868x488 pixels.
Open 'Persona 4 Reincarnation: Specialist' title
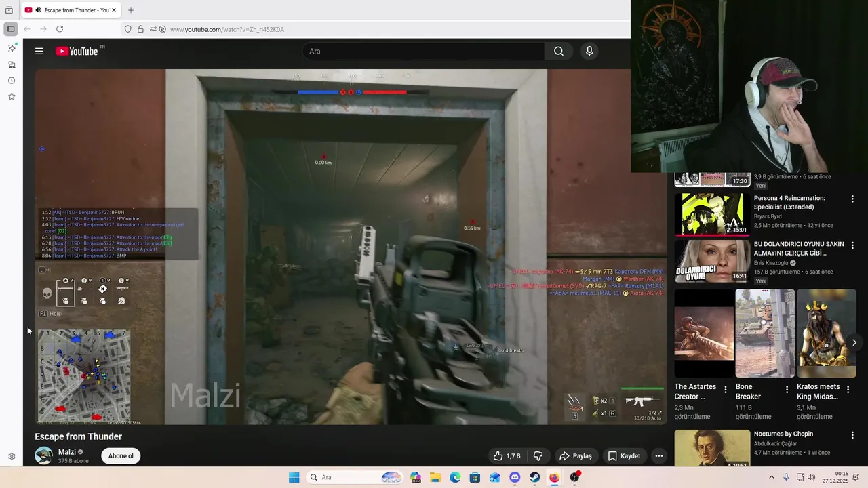coord(789,202)
